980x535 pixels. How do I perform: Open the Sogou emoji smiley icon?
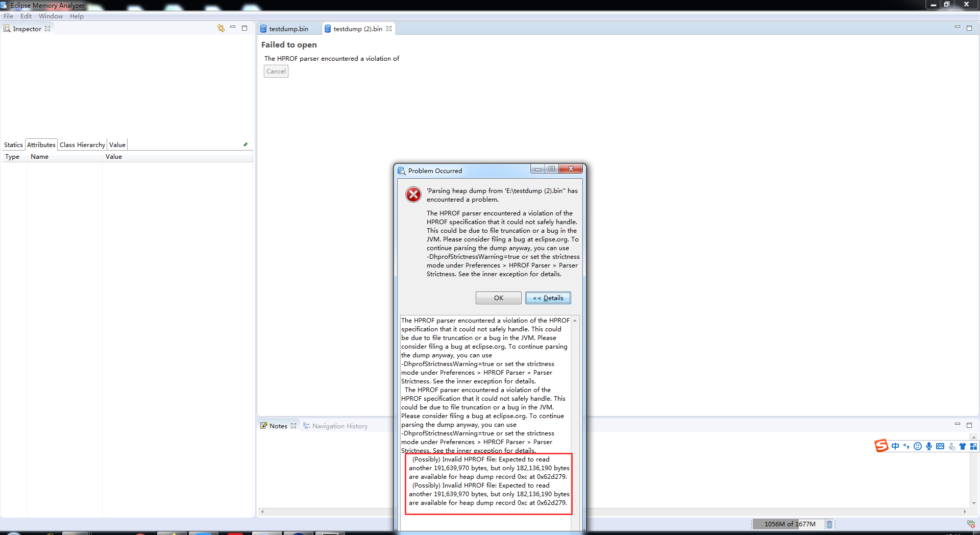click(918, 446)
